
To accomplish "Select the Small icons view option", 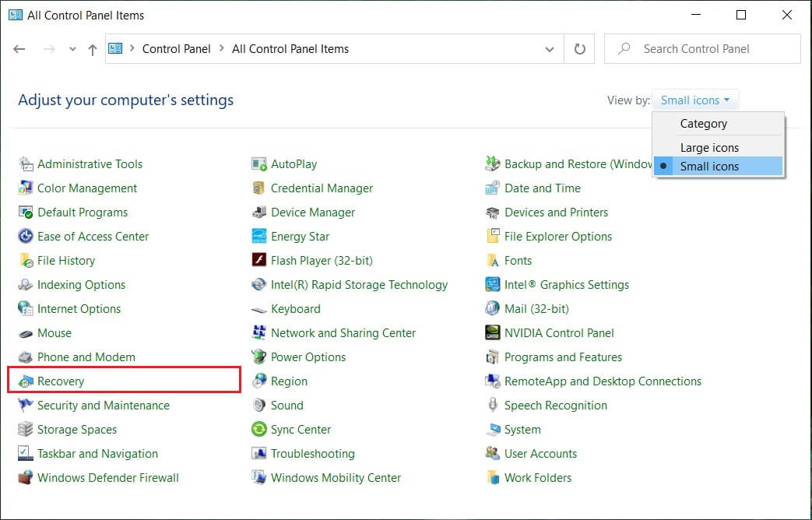I will pyautogui.click(x=709, y=167).
